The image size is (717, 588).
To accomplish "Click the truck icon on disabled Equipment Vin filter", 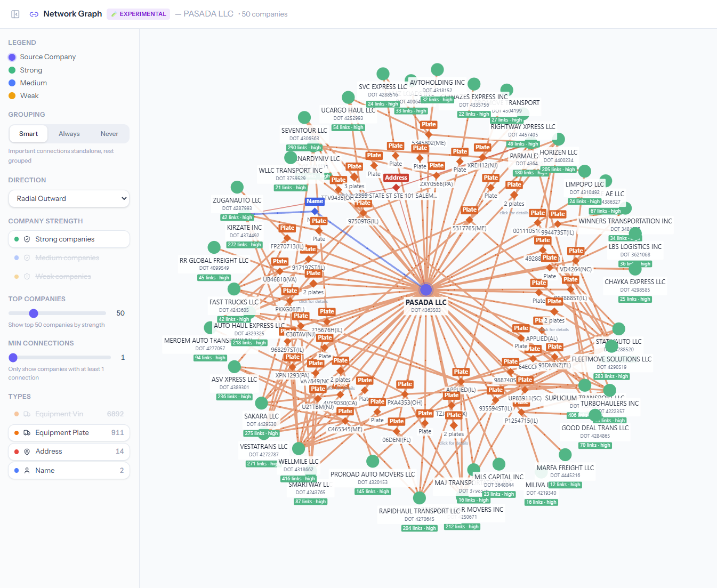I will point(27,414).
